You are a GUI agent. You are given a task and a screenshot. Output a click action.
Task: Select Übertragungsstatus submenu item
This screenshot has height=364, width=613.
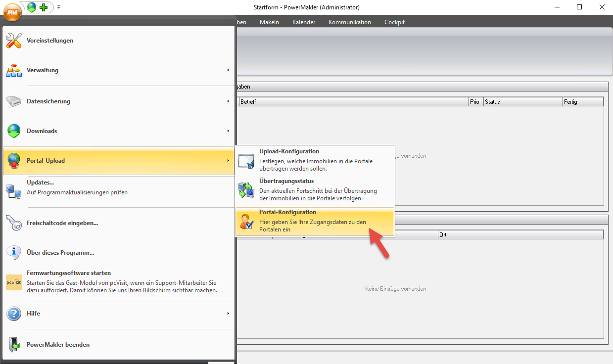pos(315,190)
